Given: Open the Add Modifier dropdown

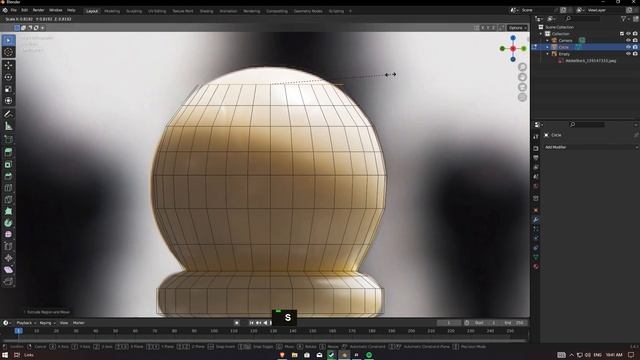Looking at the screenshot, I should pyautogui.click(x=591, y=147).
